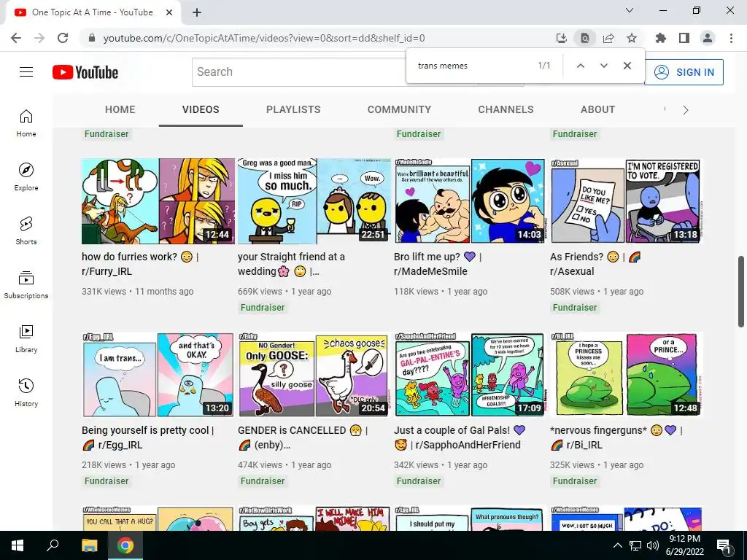Click the 14:03 MadeMeSmile thumbnail
Screen dimensions: 747x560
click(471, 201)
